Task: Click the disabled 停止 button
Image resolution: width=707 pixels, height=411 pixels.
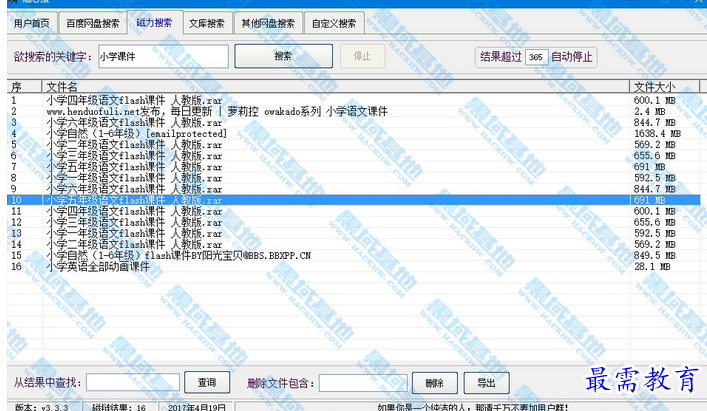Action: [362, 56]
